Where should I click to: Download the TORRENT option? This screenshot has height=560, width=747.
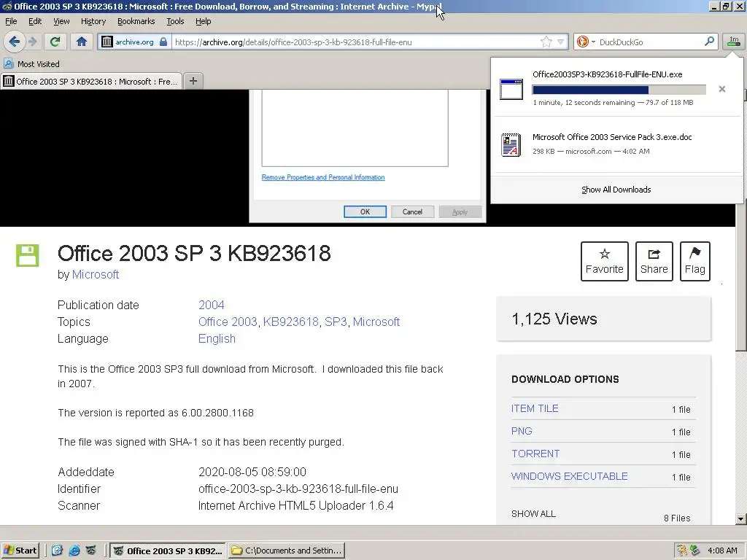[535, 454]
